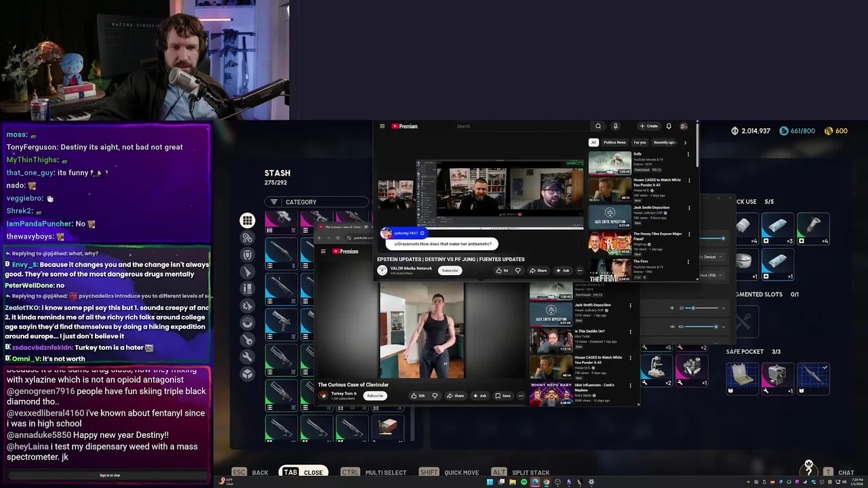The width and height of the screenshot is (868, 488).
Task: Dislike the EPSTEIN UPDATES video
Action: click(518, 270)
